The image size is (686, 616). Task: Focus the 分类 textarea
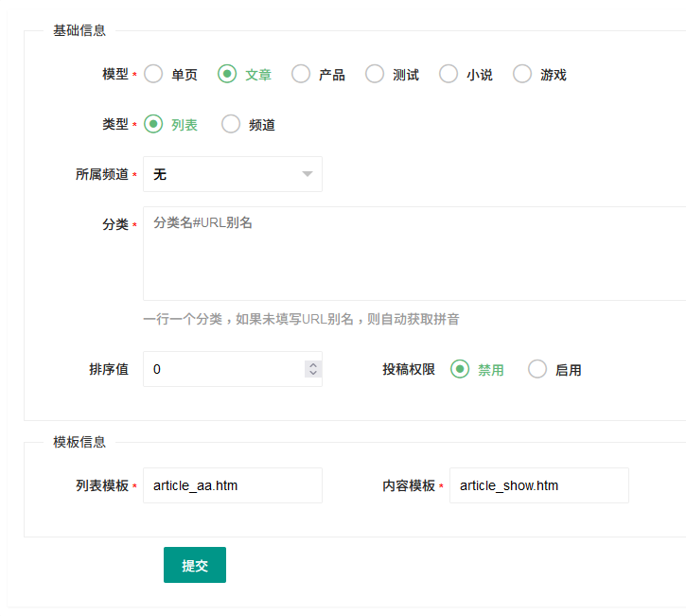click(414, 254)
